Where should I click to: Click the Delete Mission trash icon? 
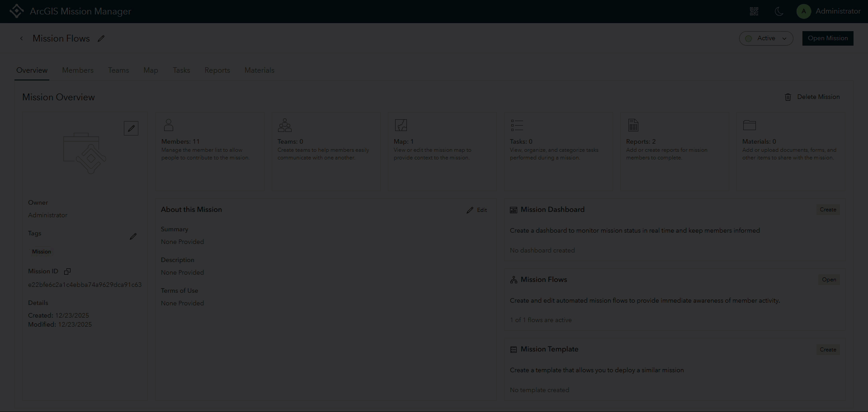pos(788,97)
